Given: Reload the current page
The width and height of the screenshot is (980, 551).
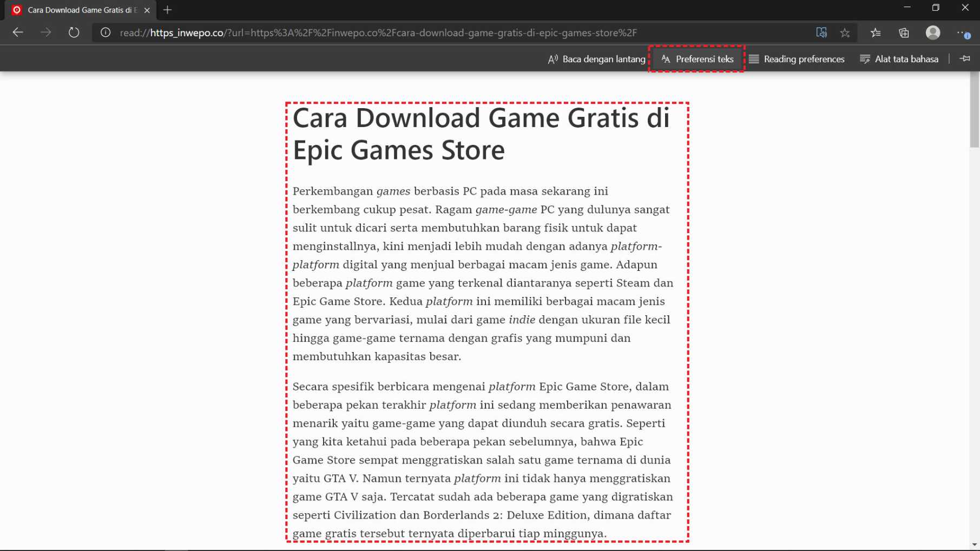Looking at the screenshot, I should [x=74, y=32].
